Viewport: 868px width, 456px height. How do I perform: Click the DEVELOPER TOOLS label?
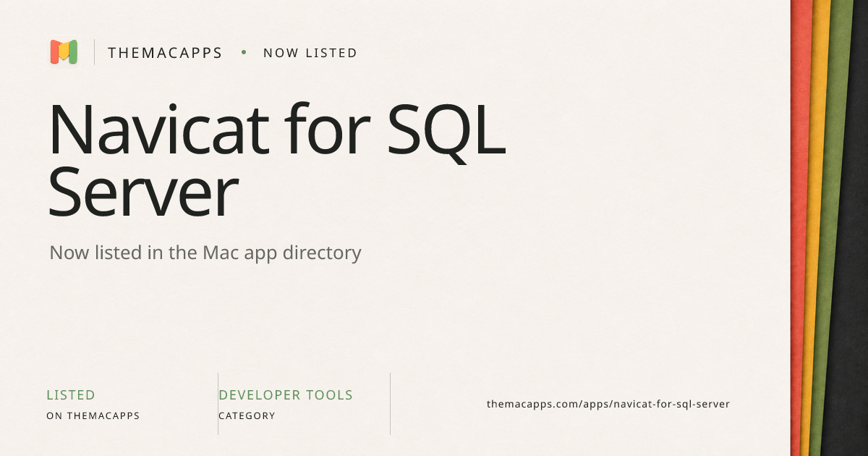pyautogui.click(x=286, y=395)
